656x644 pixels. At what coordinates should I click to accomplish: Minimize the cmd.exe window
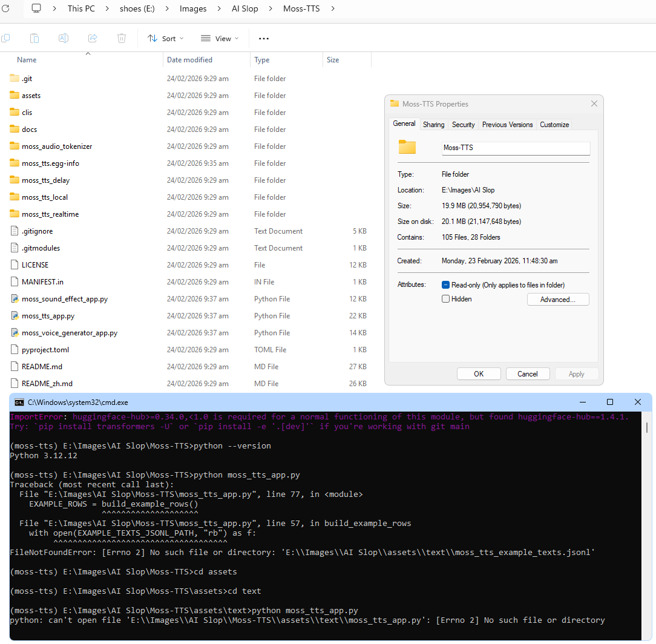582,402
